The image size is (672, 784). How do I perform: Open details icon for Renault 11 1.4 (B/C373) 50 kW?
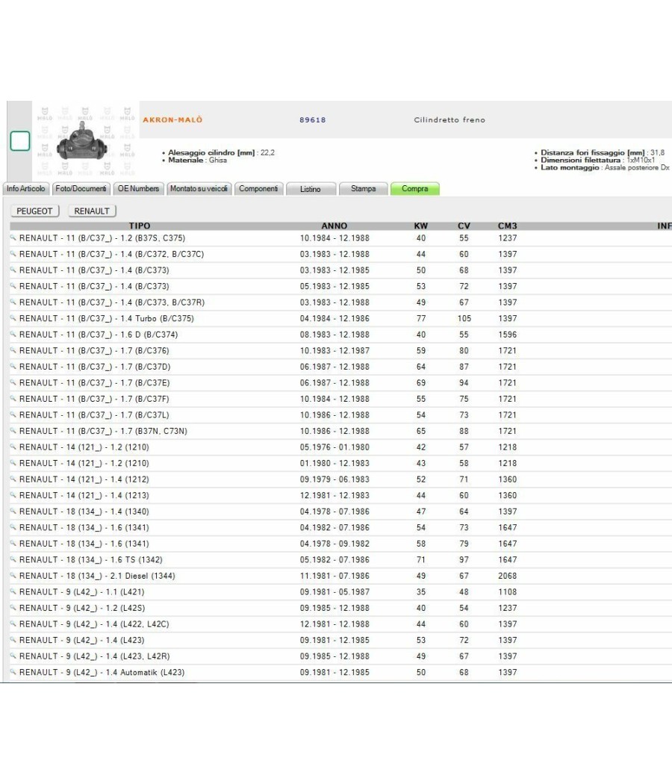(13, 270)
